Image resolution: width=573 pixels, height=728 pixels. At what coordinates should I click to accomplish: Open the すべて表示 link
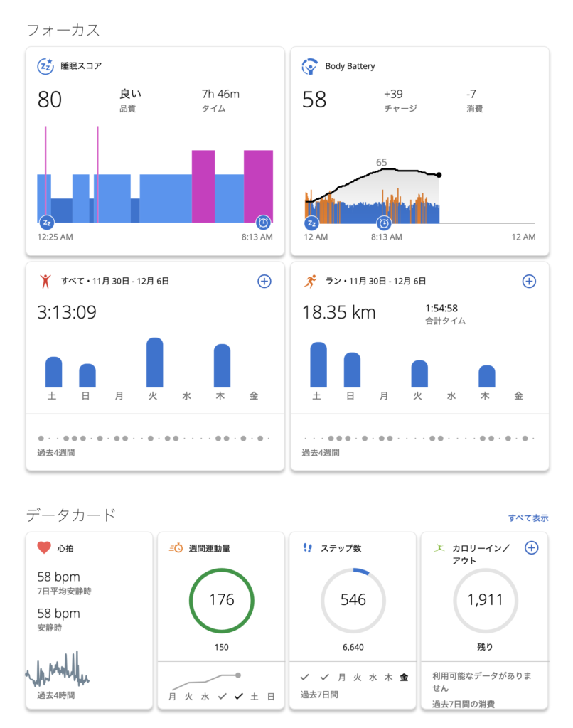pos(528,518)
